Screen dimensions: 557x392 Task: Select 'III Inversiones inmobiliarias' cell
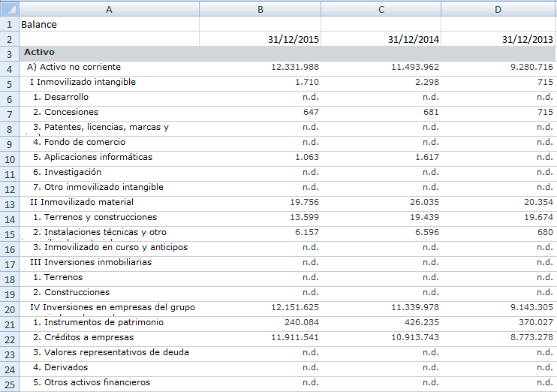point(109,264)
